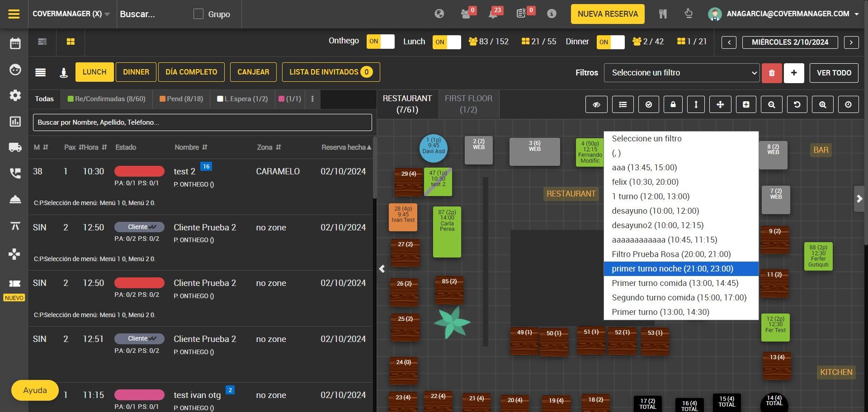Sort by Reserva hecha column
The height and width of the screenshot is (412, 868).
click(x=346, y=147)
